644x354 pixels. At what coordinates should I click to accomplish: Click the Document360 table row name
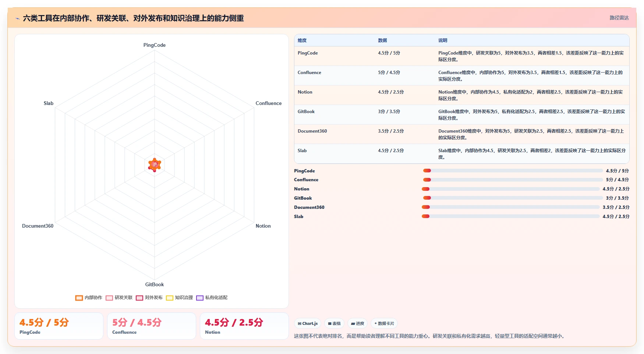click(312, 131)
